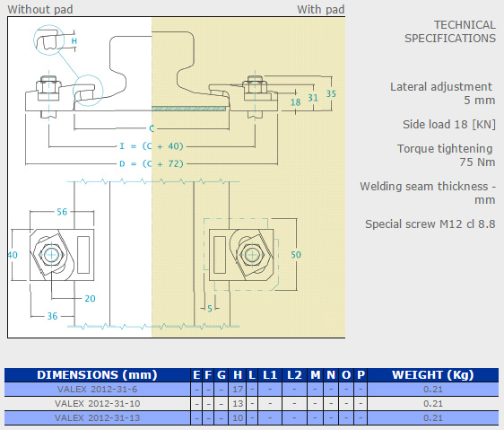Click the I = (C + 40) dimension label

coord(152,146)
